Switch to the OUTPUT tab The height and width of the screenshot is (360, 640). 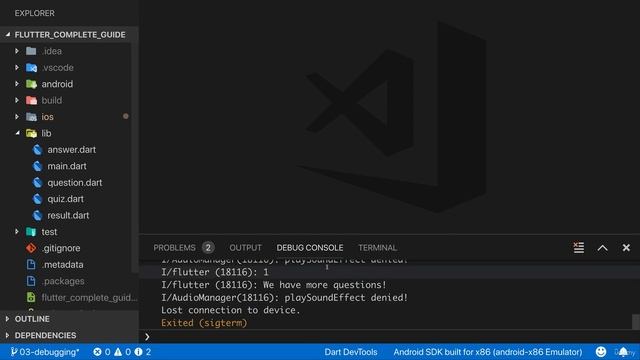coord(245,248)
